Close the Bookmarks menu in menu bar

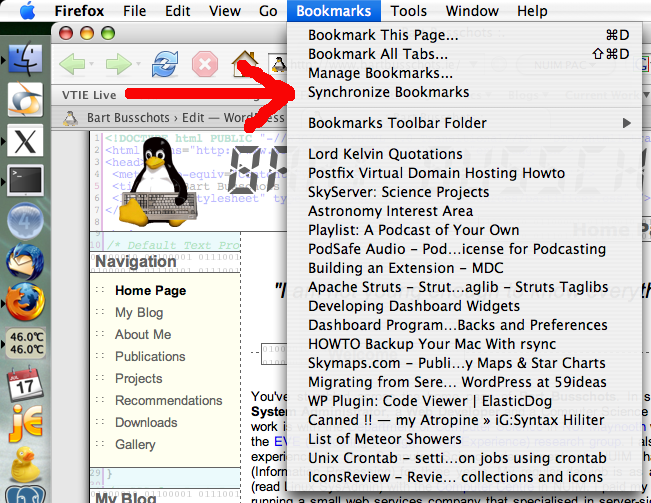[x=334, y=11]
